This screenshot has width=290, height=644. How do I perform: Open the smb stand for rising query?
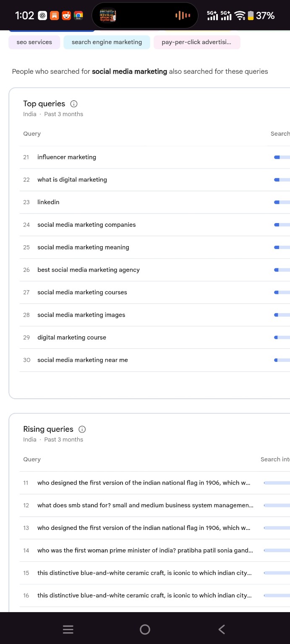tap(145, 506)
